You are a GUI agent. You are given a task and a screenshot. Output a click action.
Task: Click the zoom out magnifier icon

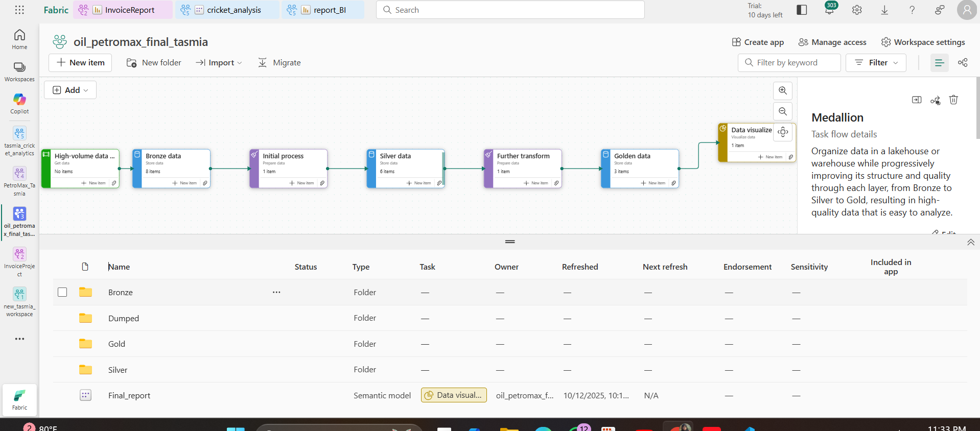click(x=782, y=111)
